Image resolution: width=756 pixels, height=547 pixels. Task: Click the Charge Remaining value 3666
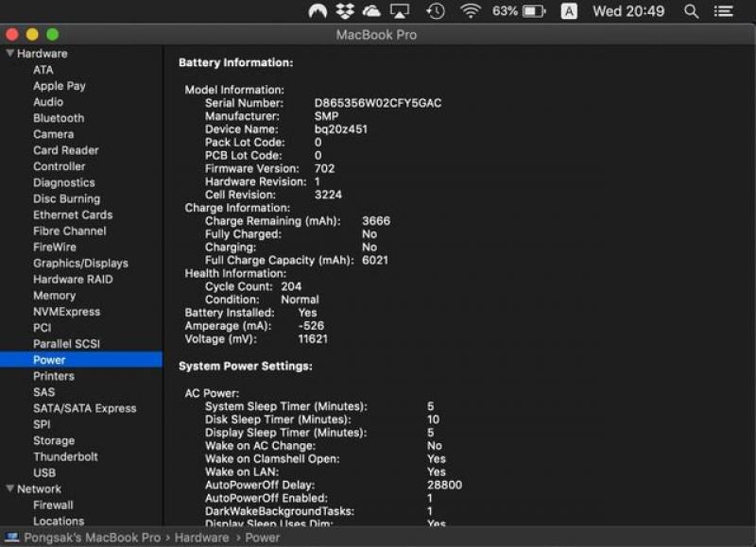pos(376,221)
